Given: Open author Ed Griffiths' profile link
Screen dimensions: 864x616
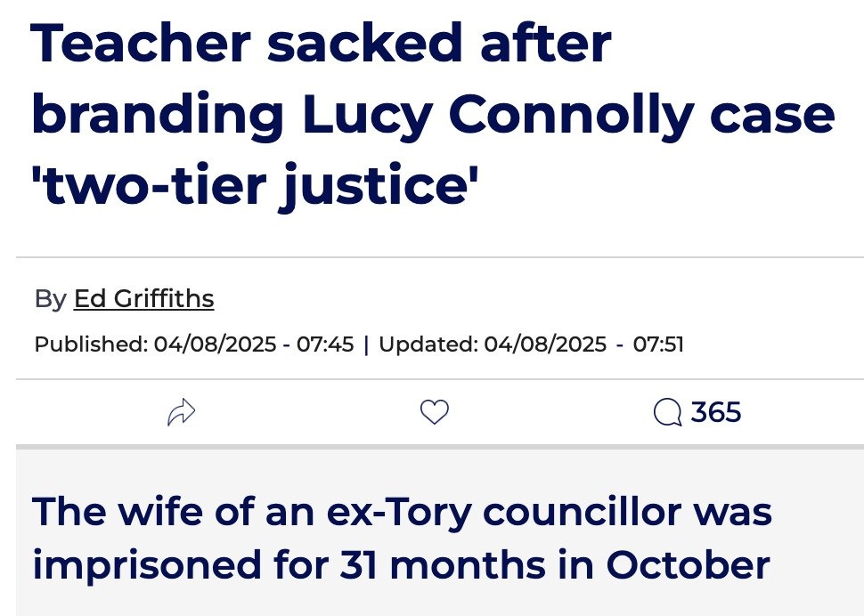Looking at the screenshot, I should pos(143,298).
